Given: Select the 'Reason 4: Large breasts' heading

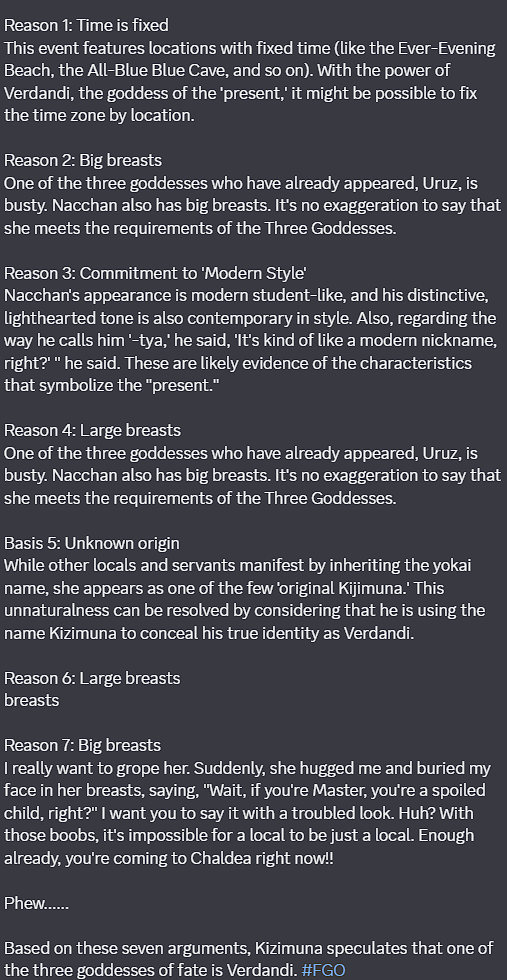Looking at the screenshot, I should pyautogui.click(x=93, y=431).
